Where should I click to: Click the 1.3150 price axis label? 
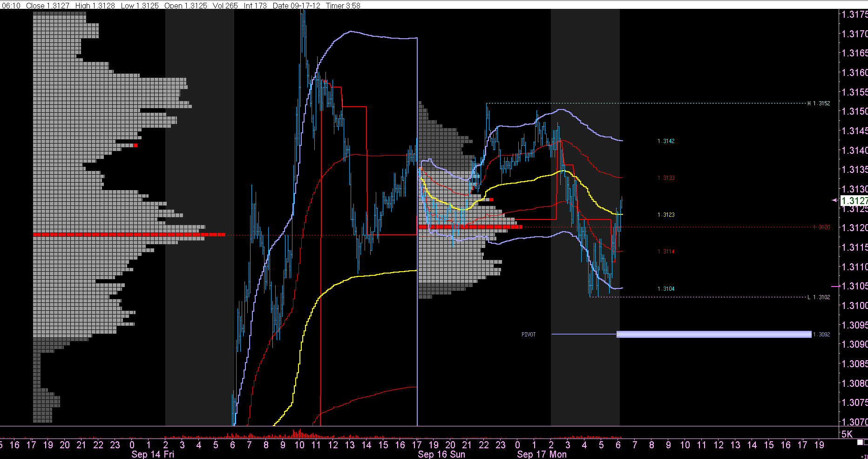click(855, 111)
